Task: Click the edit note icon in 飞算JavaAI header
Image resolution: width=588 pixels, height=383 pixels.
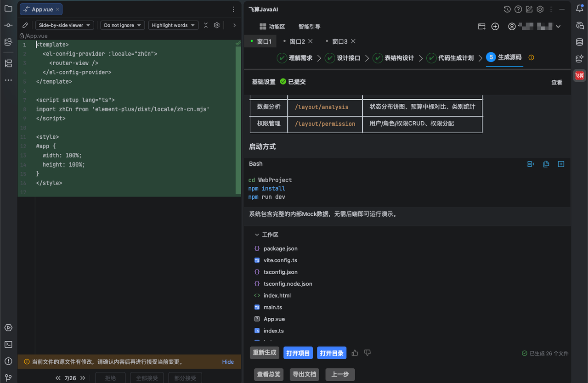Action: click(x=529, y=9)
